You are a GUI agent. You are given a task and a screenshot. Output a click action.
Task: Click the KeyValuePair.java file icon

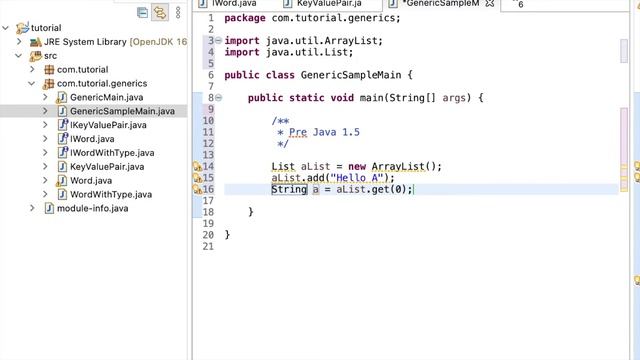pos(62,167)
